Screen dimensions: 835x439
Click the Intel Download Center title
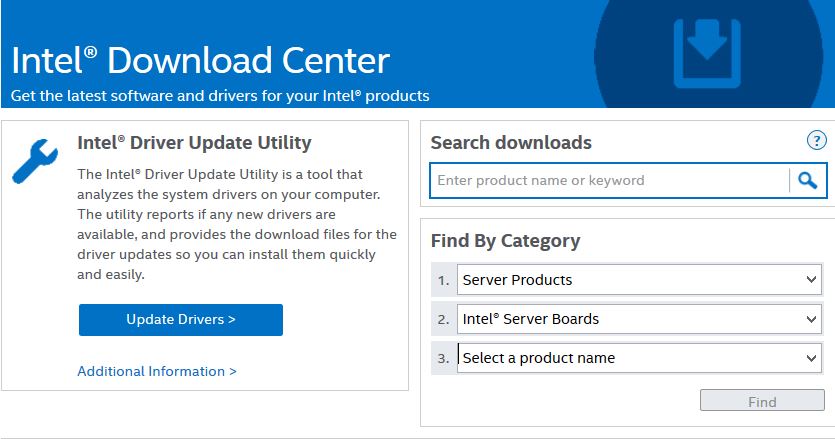(200, 60)
